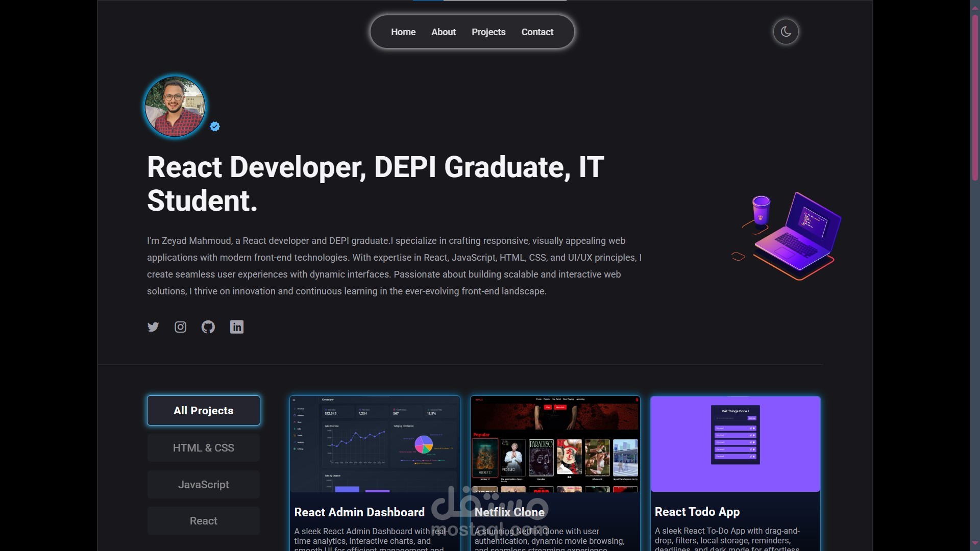
Task: Click the React Todo App title
Action: click(x=697, y=512)
